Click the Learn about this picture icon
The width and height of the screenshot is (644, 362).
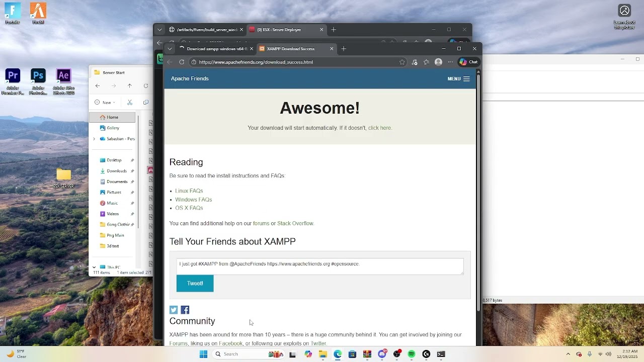coord(624,17)
